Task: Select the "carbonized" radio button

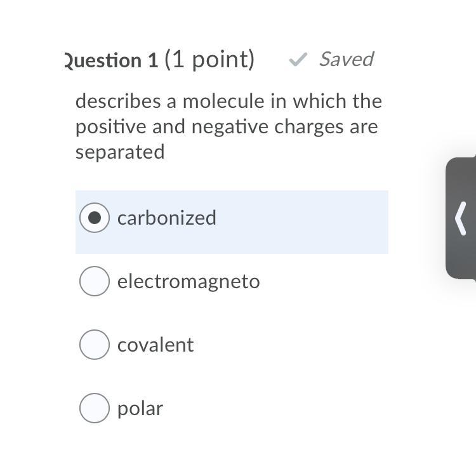Action: (x=95, y=218)
